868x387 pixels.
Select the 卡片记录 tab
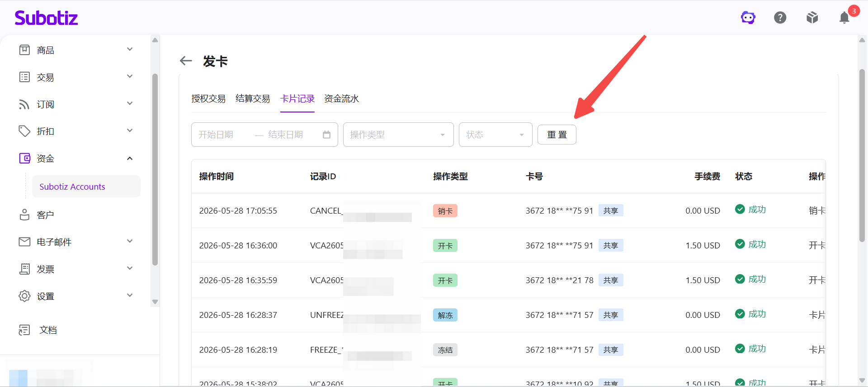tap(297, 98)
